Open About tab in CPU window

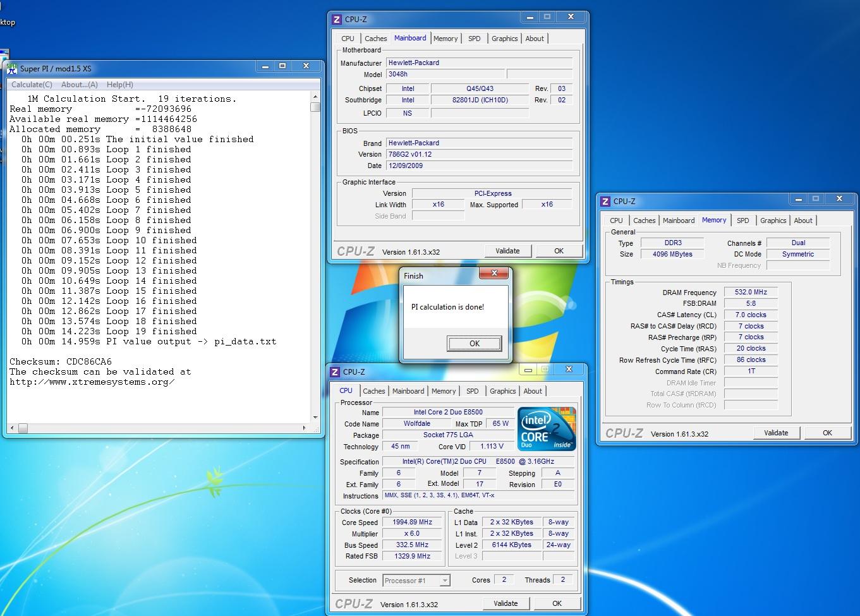click(533, 391)
